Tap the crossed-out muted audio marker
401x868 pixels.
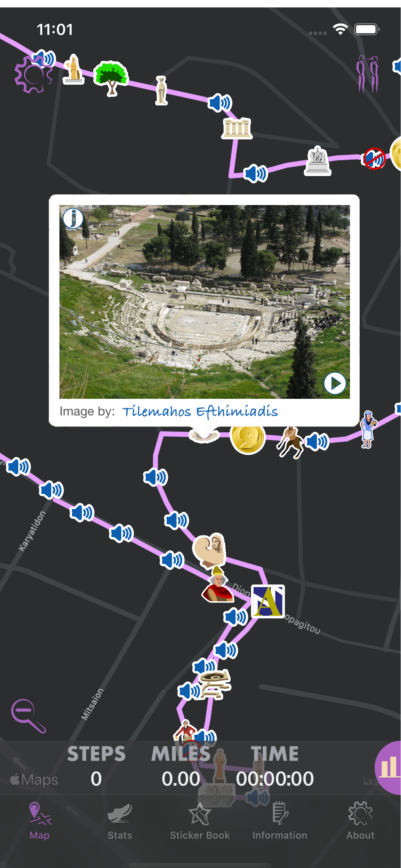point(374,158)
